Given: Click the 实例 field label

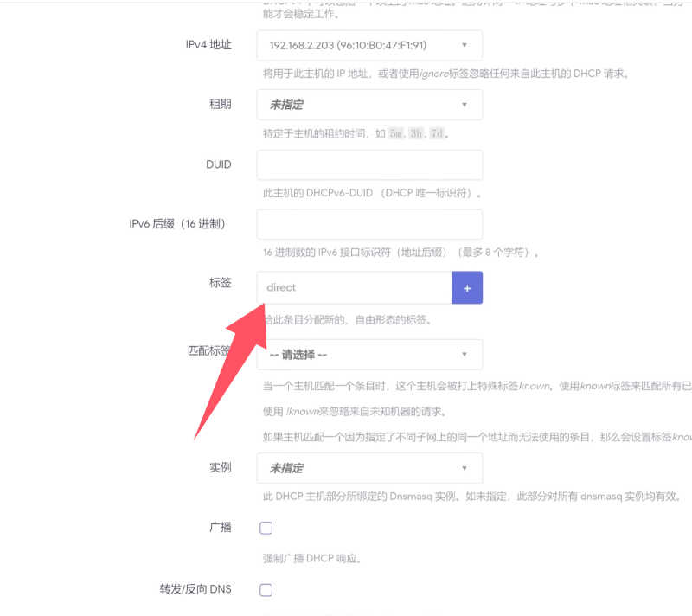Looking at the screenshot, I should pos(220,467).
